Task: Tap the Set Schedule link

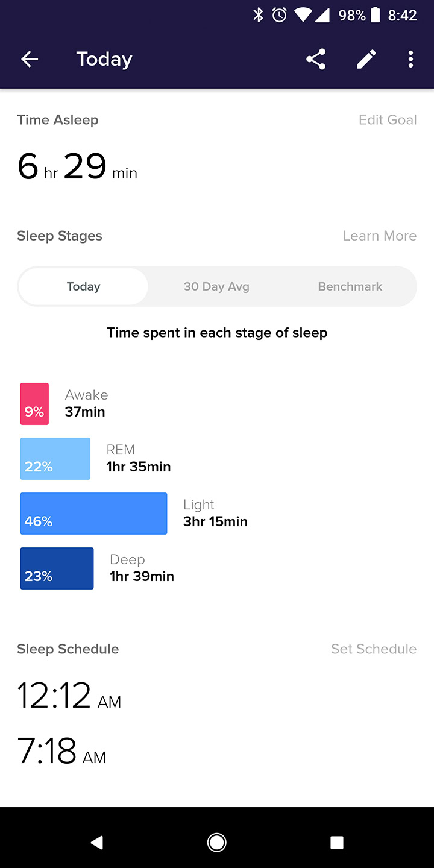Action: 374,649
